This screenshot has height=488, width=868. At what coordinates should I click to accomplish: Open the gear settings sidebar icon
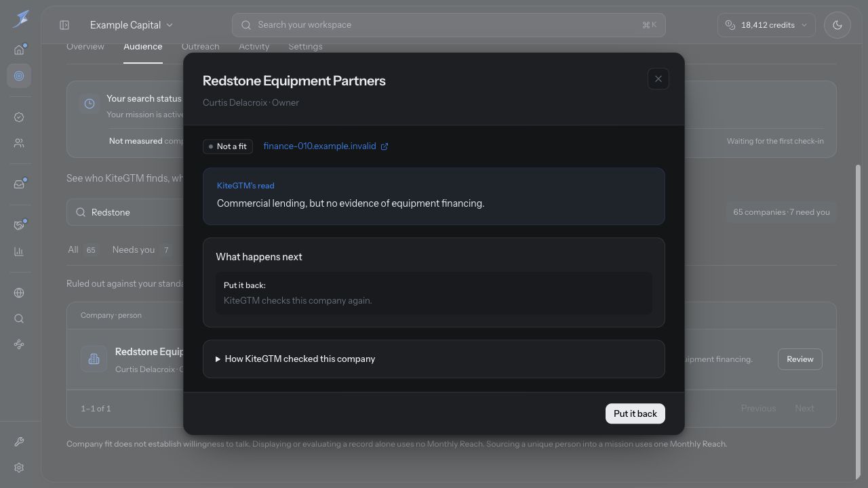point(19,468)
